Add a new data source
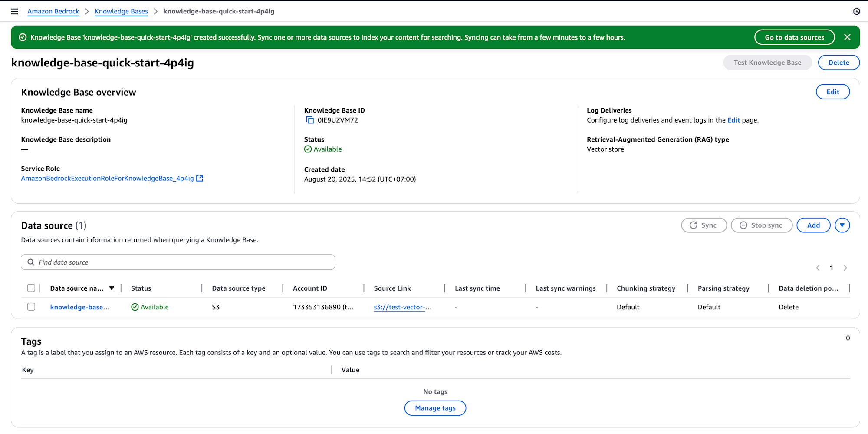 coord(813,225)
